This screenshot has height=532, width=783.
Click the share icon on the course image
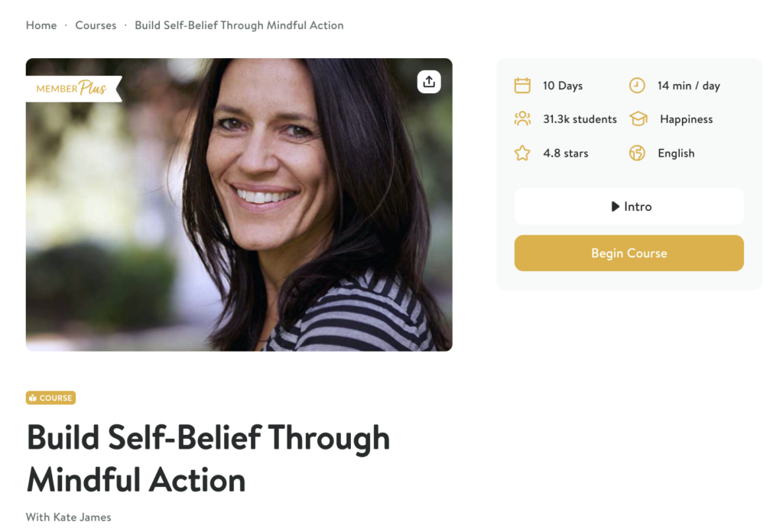429,82
